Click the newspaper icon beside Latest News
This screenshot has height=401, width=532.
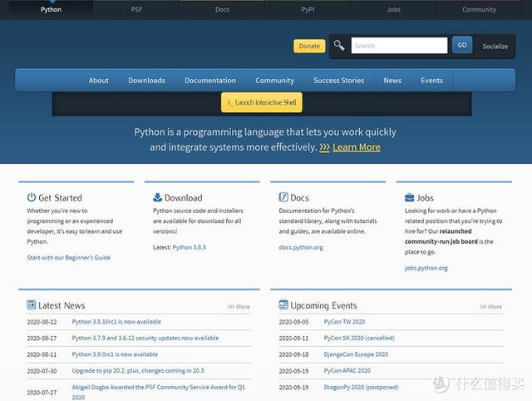[x=32, y=304]
